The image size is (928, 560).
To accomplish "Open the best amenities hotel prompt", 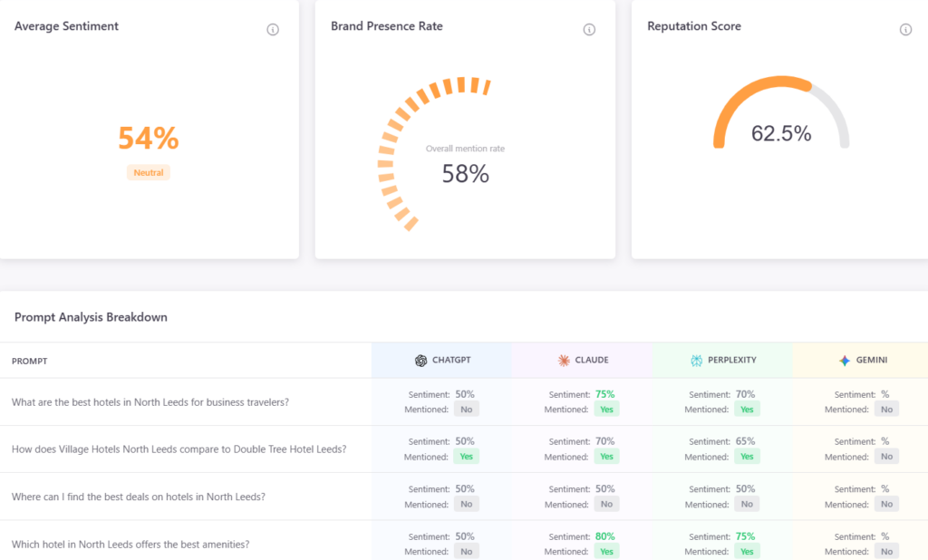I will [x=130, y=545].
